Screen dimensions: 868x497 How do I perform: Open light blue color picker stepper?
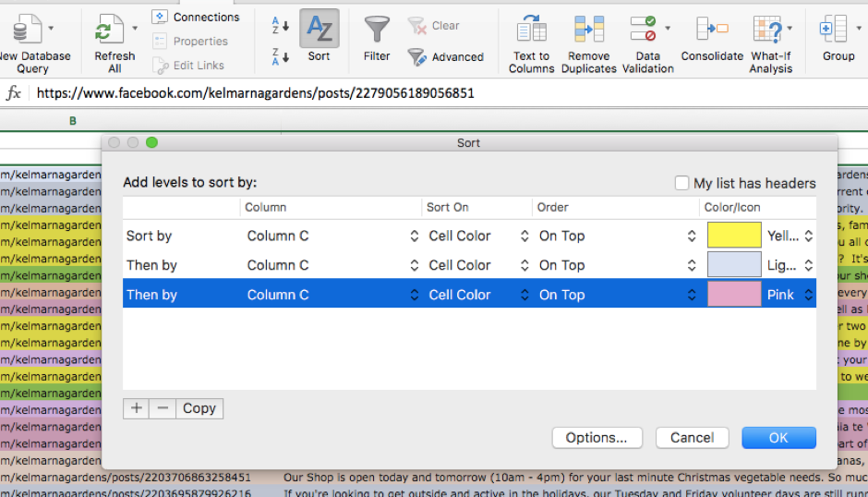click(x=809, y=265)
